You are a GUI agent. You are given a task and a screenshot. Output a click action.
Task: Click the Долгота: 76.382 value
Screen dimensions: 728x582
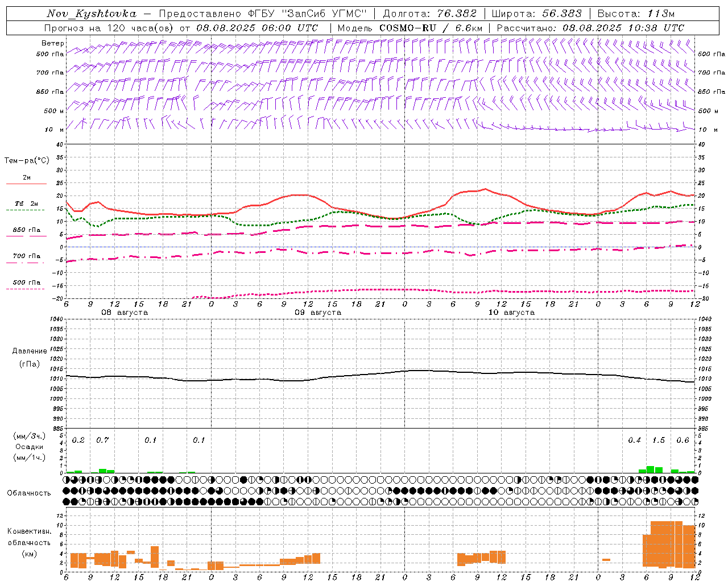coord(429,14)
